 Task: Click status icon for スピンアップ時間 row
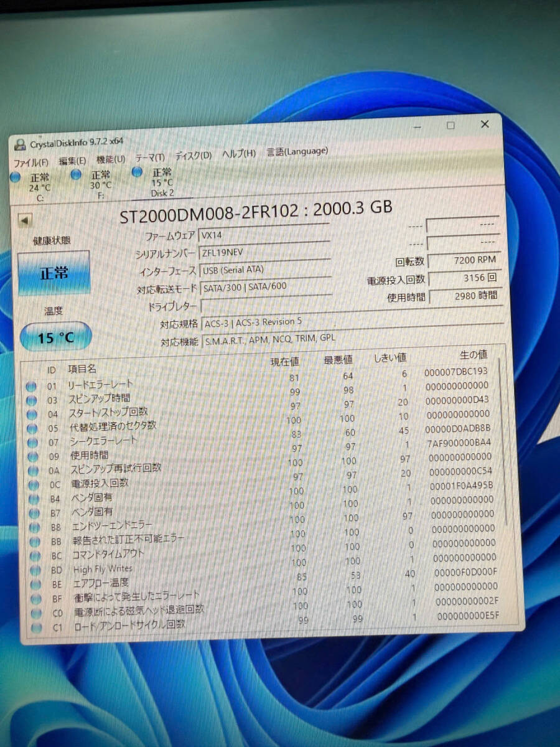point(31,401)
